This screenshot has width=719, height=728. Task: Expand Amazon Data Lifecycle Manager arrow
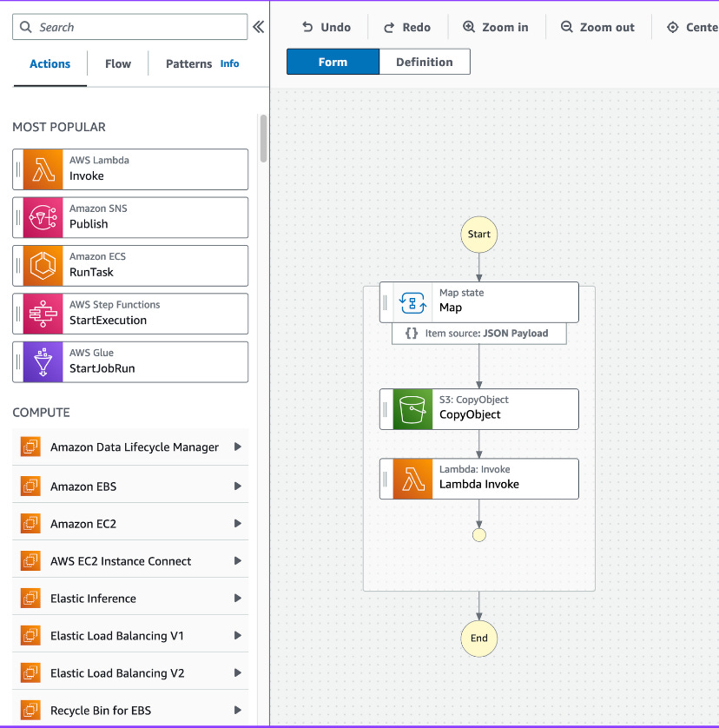tap(238, 447)
